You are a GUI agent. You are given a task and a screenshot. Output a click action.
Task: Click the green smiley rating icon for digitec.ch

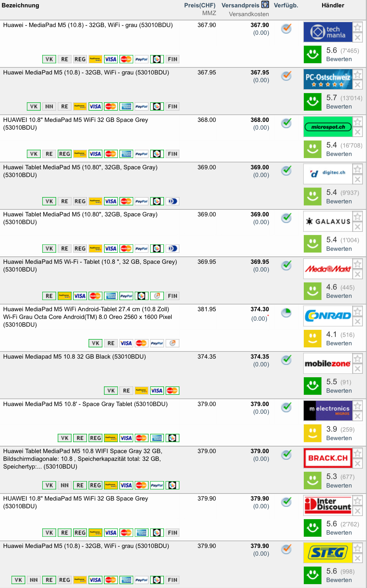313,196
